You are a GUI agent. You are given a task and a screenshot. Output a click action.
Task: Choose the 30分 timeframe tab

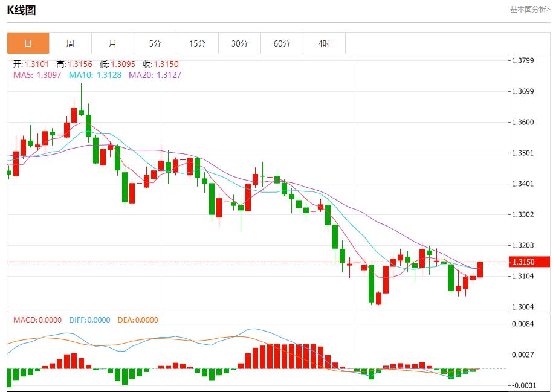coord(239,43)
